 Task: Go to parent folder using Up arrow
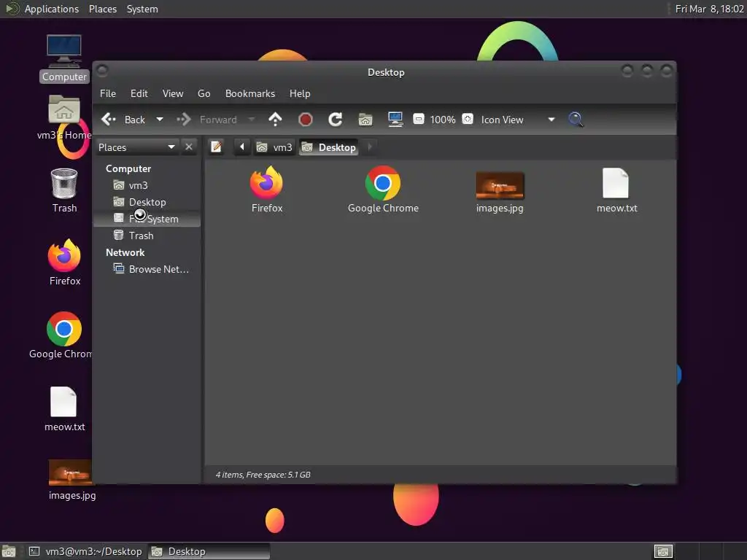275,120
